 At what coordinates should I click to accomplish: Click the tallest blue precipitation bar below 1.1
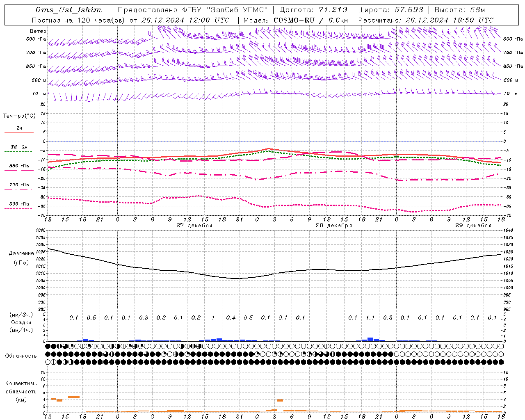(x=370, y=339)
